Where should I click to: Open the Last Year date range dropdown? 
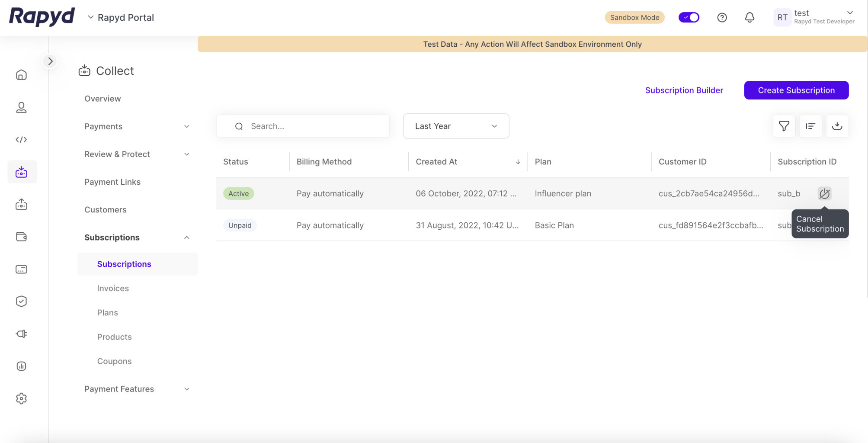pos(456,126)
